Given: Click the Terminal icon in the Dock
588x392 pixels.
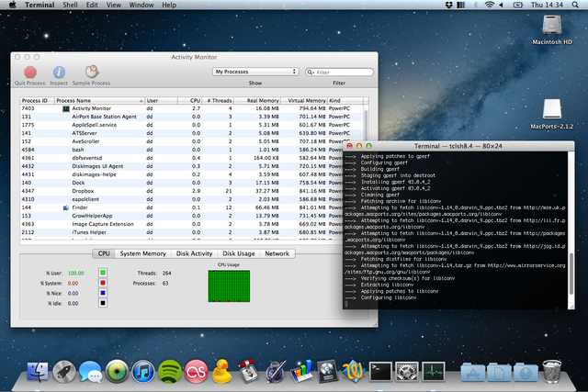Looking at the screenshot, I should tap(380, 372).
